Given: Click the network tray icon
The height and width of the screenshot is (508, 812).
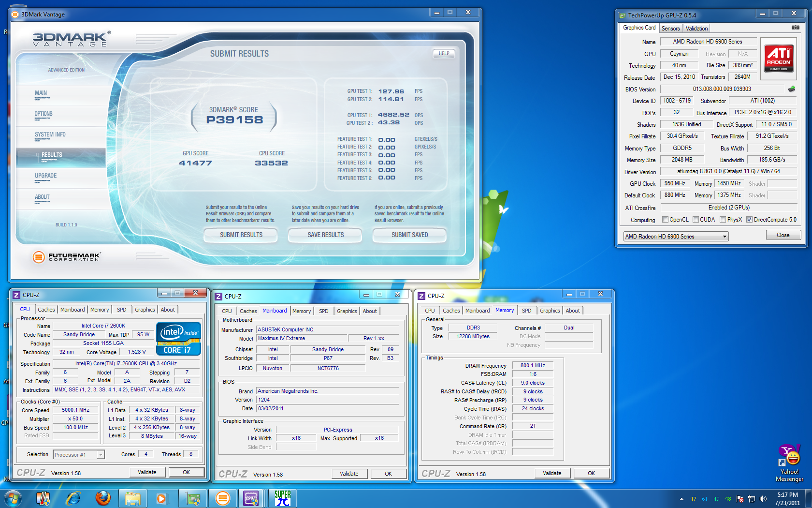Looking at the screenshot, I should [x=751, y=499].
